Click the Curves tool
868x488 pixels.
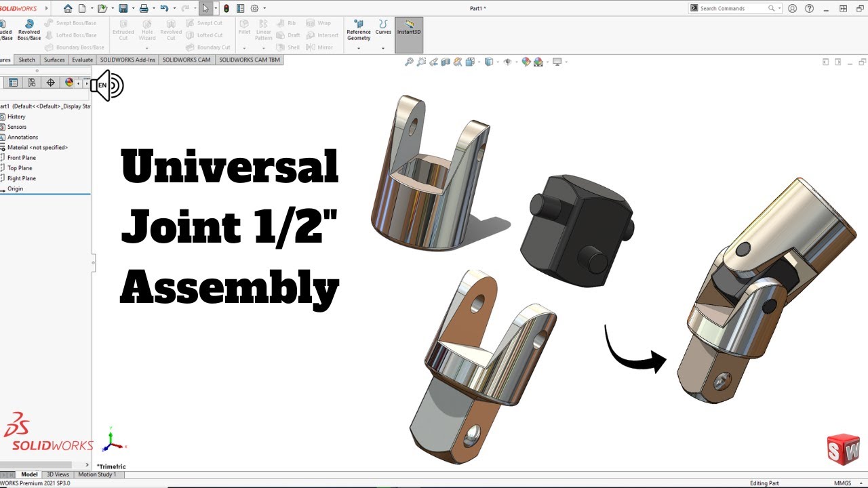coord(383,26)
